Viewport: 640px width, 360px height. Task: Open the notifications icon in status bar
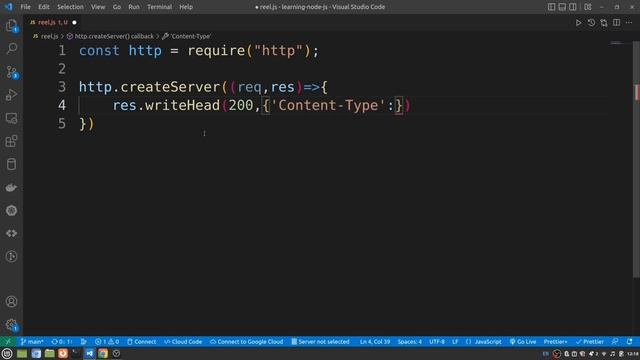(630, 342)
